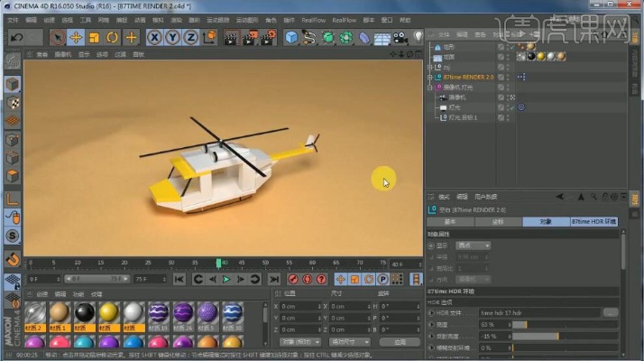This screenshot has width=644, height=361.
Task: Toggle the X-axis lock
Action: tap(154, 37)
